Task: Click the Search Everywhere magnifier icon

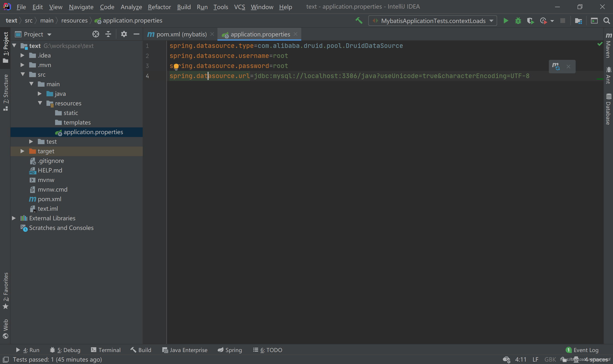Action: [x=607, y=21]
